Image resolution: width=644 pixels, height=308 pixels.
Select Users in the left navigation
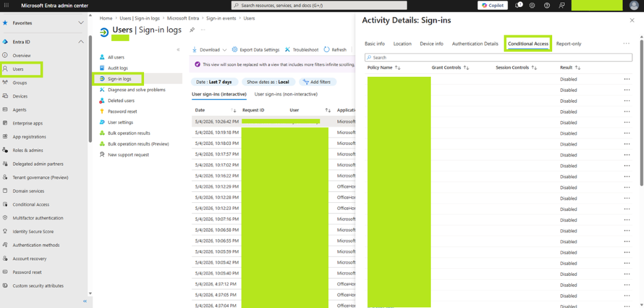[18, 69]
